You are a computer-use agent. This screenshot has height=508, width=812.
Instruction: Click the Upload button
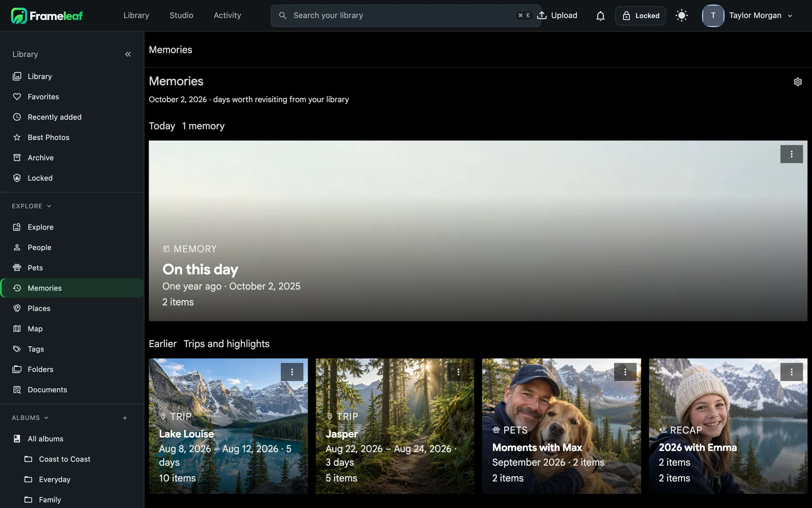pos(557,15)
